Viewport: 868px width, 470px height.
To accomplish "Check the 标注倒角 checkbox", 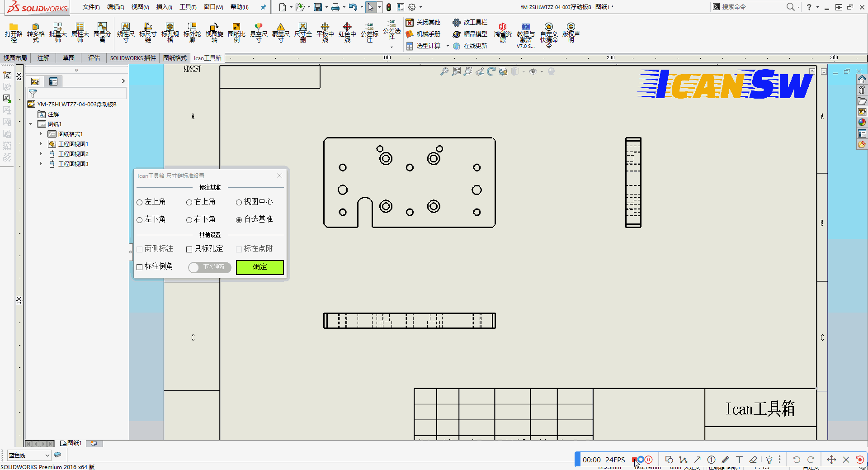I will [x=140, y=267].
